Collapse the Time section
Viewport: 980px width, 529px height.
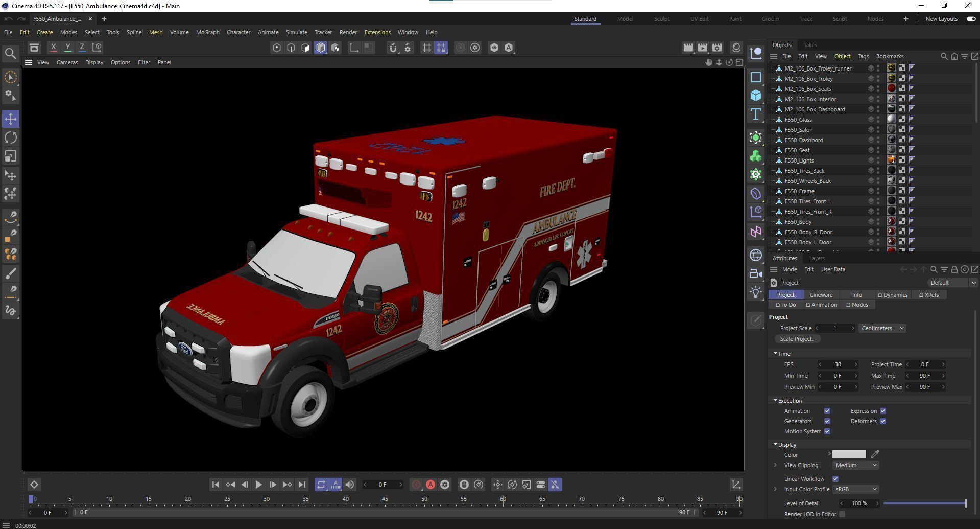tap(775, 354)
